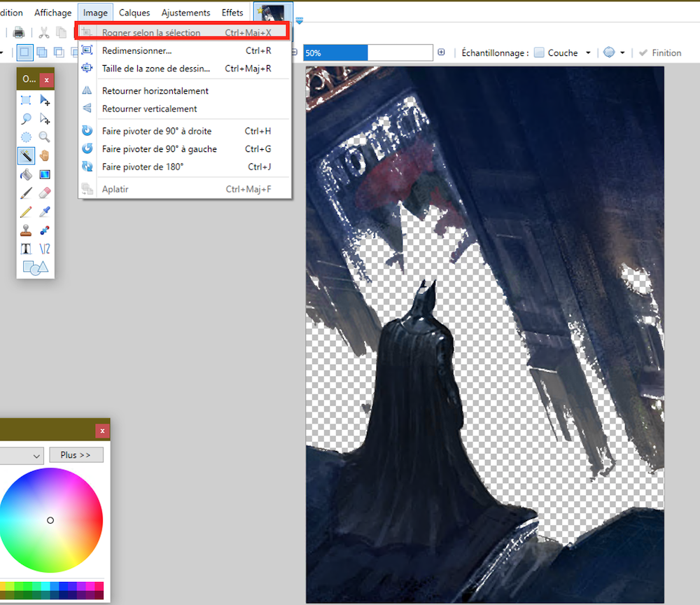Viewport: 700px width, 605px height.
Task: Close the colors window
Action: click(x=102, y=431)
